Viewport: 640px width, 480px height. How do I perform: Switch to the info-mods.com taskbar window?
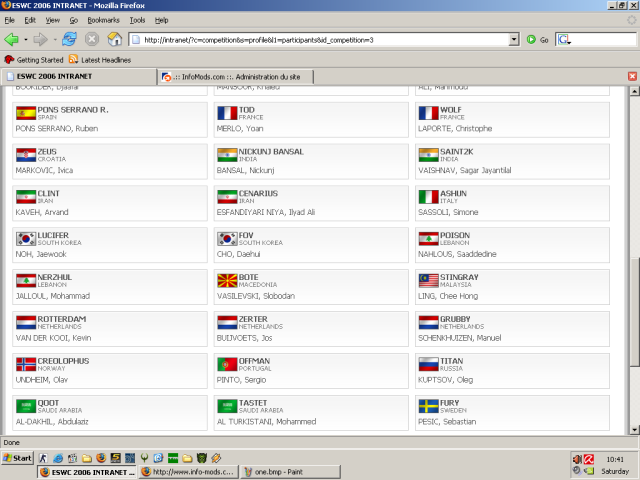188,472
